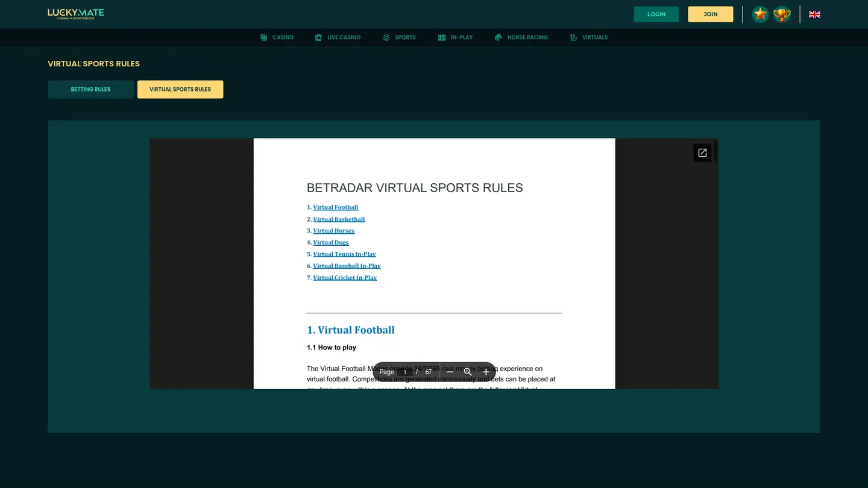The image size is (868, 488).
Task: Follow the Virtual Football link
Action: [336, 207]
